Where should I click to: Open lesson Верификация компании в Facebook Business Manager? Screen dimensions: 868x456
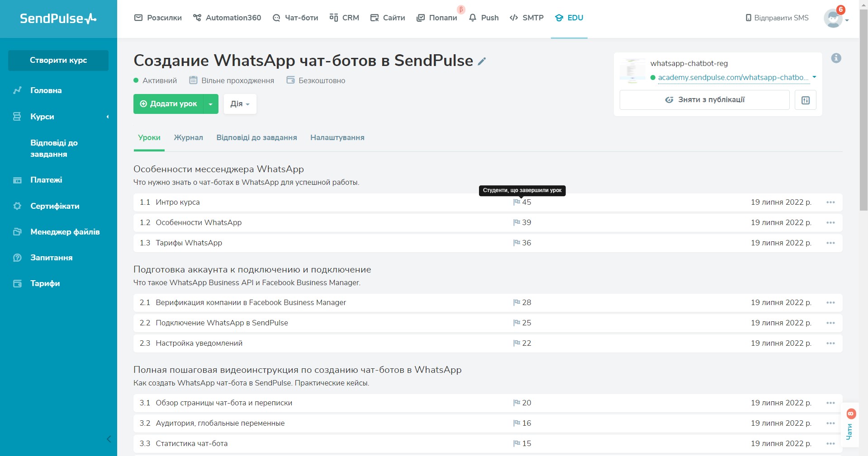tap(251, 302)
